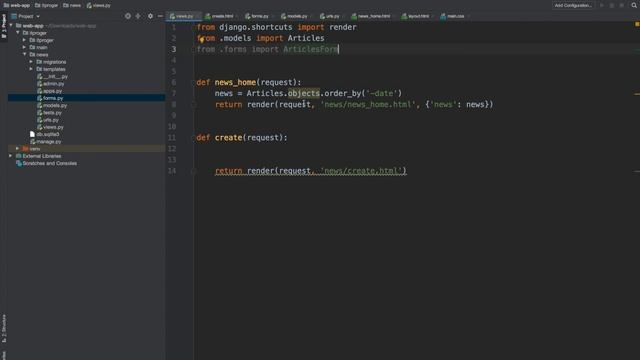Click the fold marker on line 14
The width and height of the screenshot is (640, 360).
pyautogui.click(x=194, y=171)
